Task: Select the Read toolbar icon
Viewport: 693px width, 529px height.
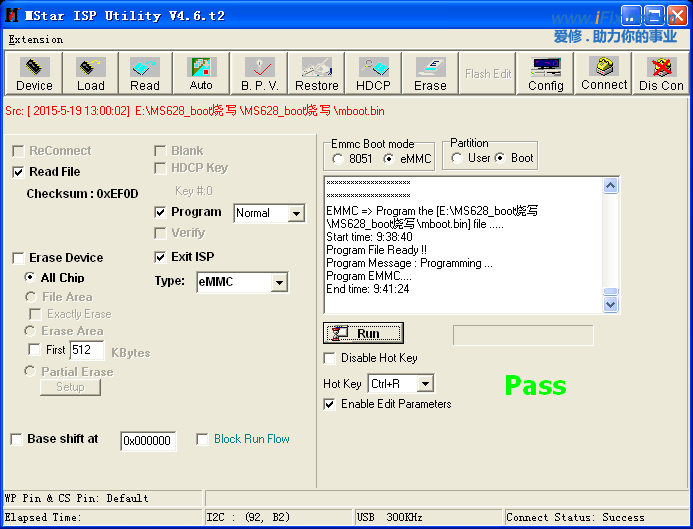Action: (x=145, y=74)
